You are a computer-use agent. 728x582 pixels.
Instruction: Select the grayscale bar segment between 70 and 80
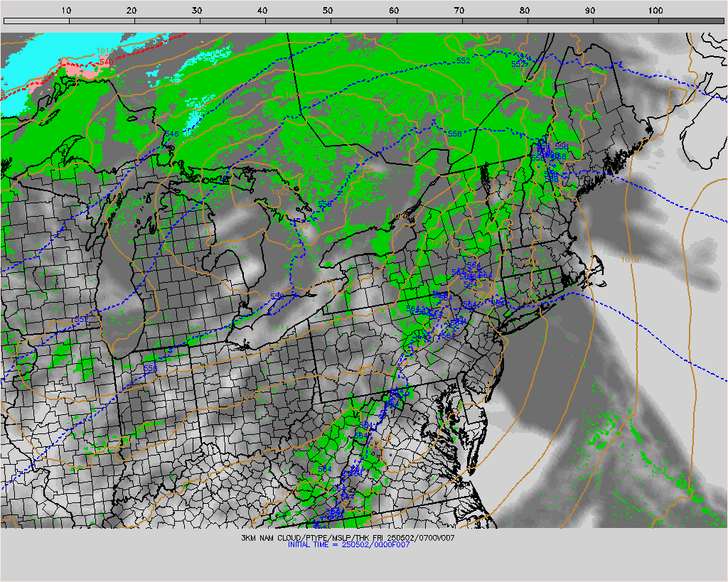click(495, 21)
